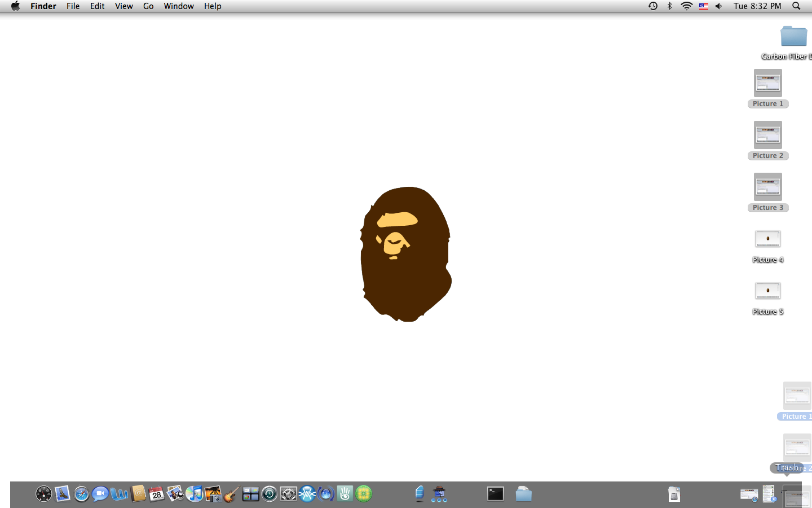The height and width of the screenshot is (508, 812).
Task: Click the blue cylinder app in Dock
Action: [420, 494]
